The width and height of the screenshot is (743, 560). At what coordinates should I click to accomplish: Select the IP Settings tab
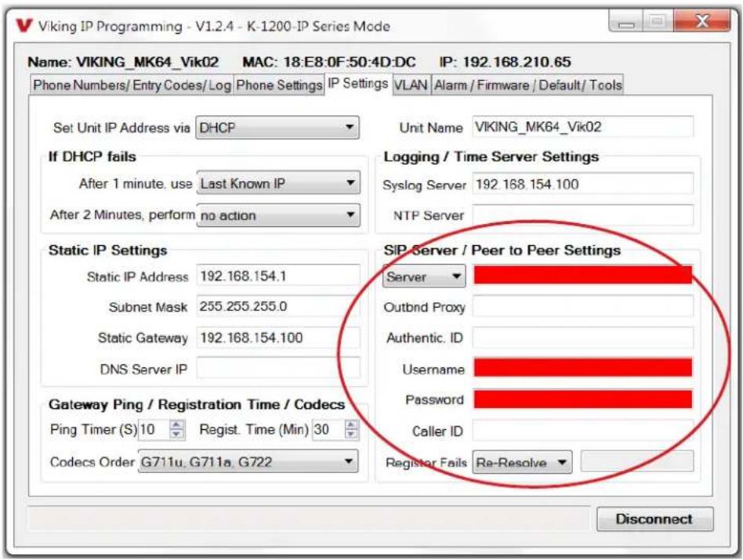(358, 84)
